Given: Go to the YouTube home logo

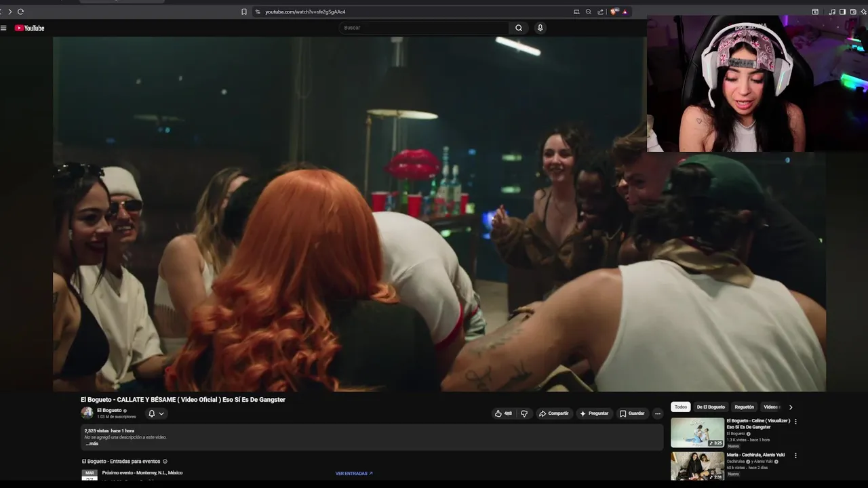Looking at the screenshot, I should [x=29, y=28].
